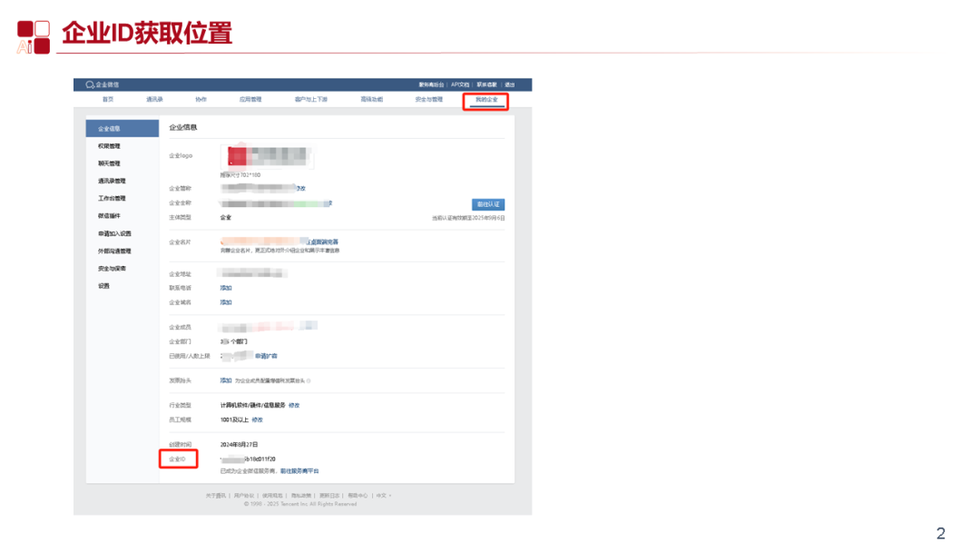Open 用户协议 in the footer
Image resolution: width=980 pixels, height=552 pixels.
point(244,496)
